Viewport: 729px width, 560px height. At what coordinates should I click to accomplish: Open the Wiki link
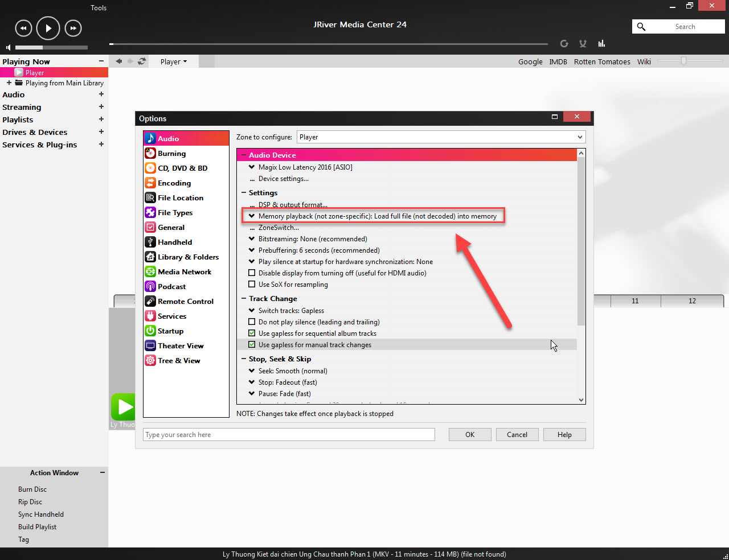pyautogui.click(x=644, y=61)
